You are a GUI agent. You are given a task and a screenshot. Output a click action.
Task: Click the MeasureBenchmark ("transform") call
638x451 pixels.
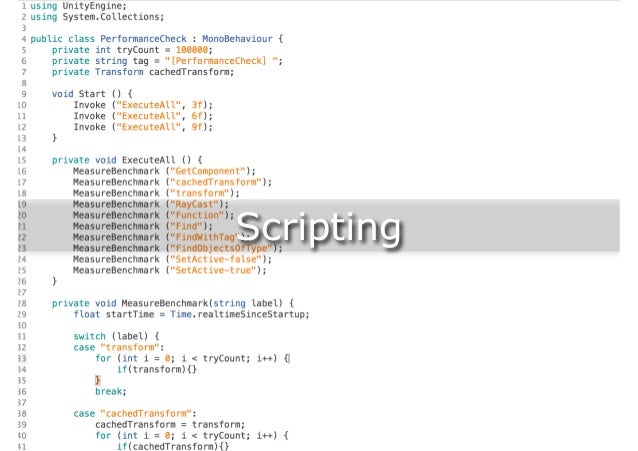click(156, 193)
